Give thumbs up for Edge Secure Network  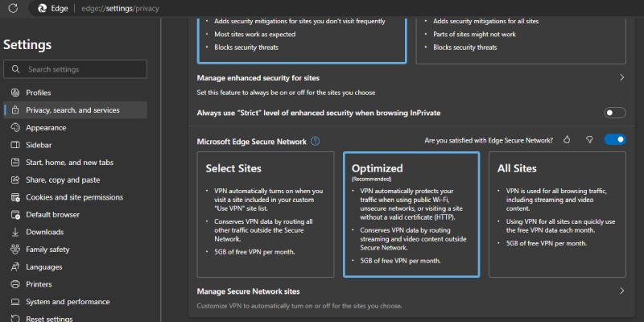tap(568, 140)
